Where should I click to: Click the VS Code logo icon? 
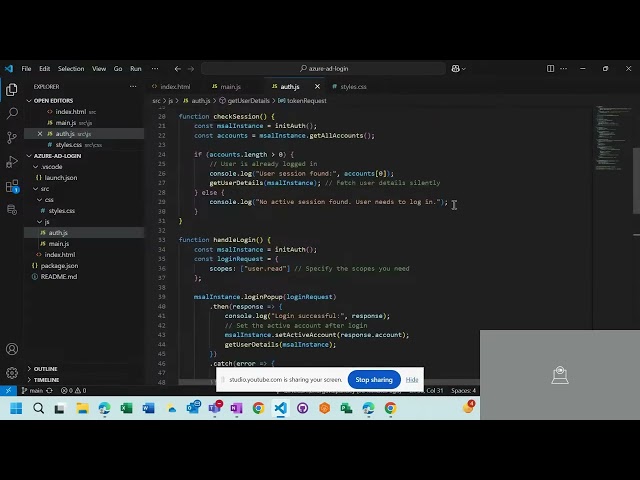pyautogui.click(x=9, y=69)
